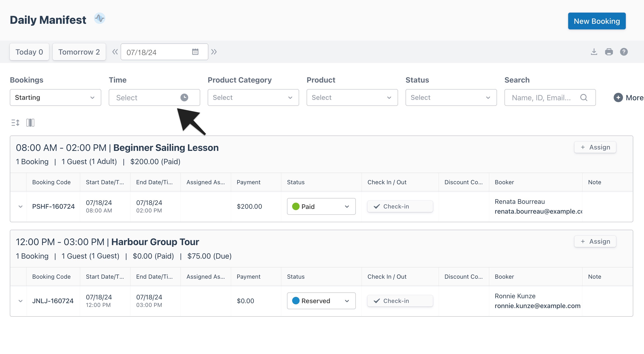Click the $0.00 payment cell
Screen dimensions: 644x354
[x=245, y=301]
